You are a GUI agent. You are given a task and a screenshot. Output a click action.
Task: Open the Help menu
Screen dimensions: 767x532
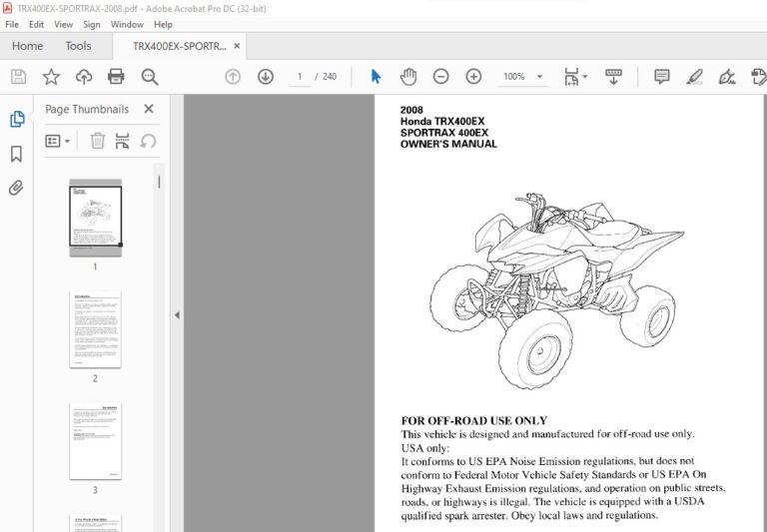163,24
